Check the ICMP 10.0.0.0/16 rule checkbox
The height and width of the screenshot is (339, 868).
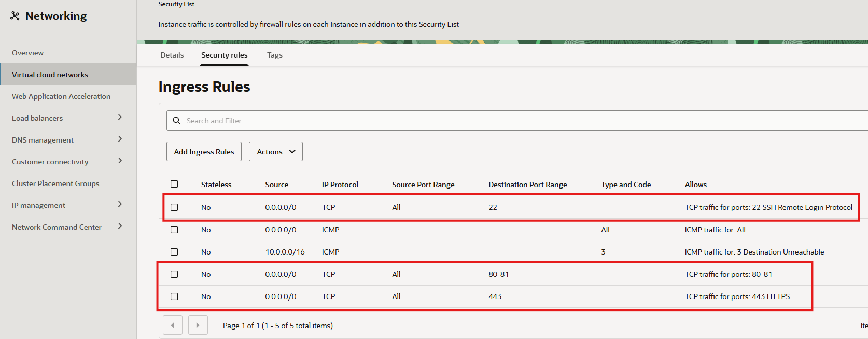point(174,252)
